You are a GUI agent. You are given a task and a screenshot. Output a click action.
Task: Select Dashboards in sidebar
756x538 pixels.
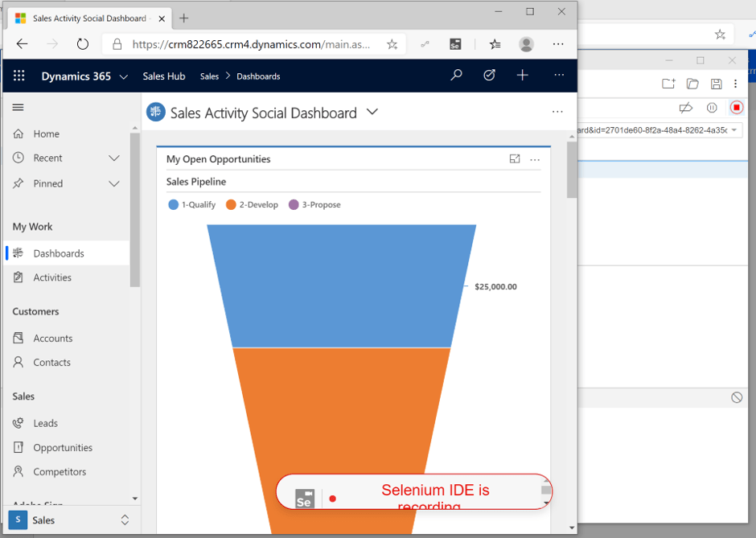point(67,253)
